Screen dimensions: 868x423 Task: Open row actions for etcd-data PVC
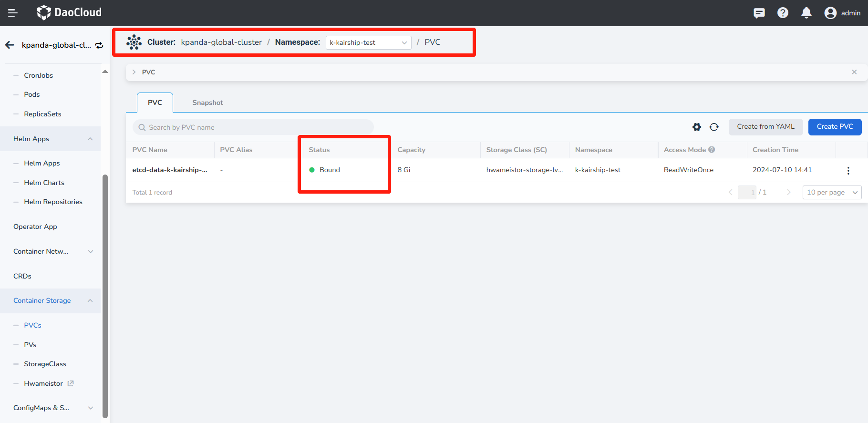(x=848, y=170)
